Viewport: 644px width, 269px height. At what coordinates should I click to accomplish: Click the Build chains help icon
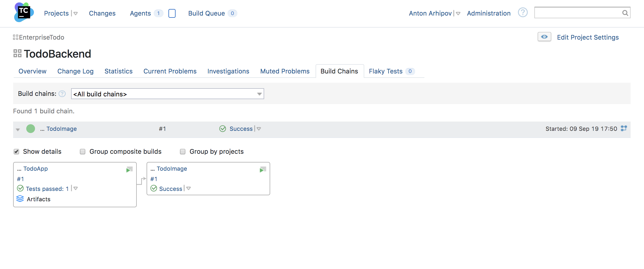(x=62, y=94)
